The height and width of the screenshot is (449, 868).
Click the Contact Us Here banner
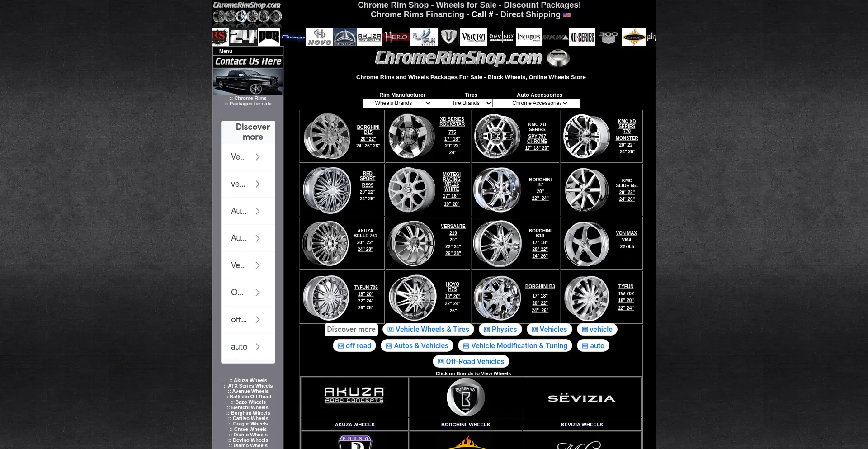click(248, 61)
